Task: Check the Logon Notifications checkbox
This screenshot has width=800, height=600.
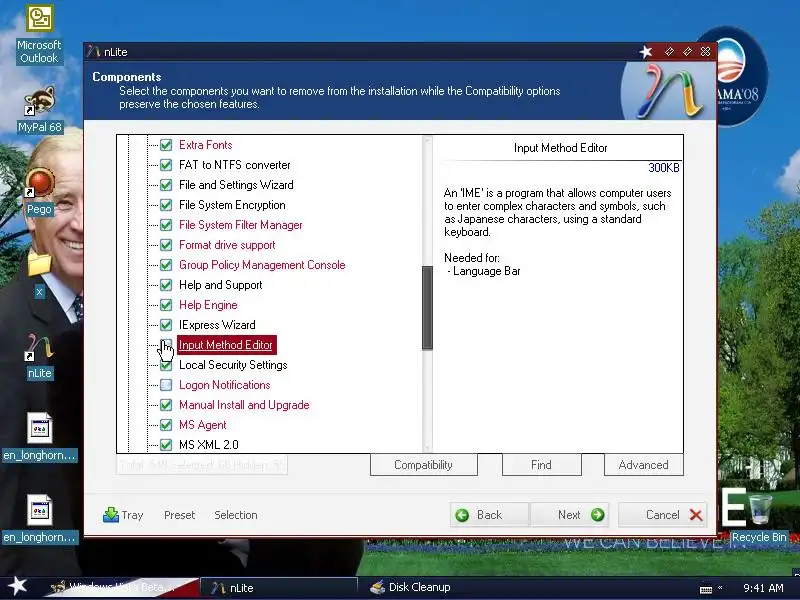Action: pos(166,385)
